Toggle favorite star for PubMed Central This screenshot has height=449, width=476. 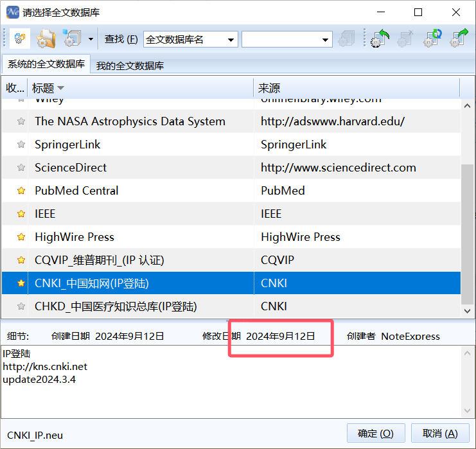[21, 191]
